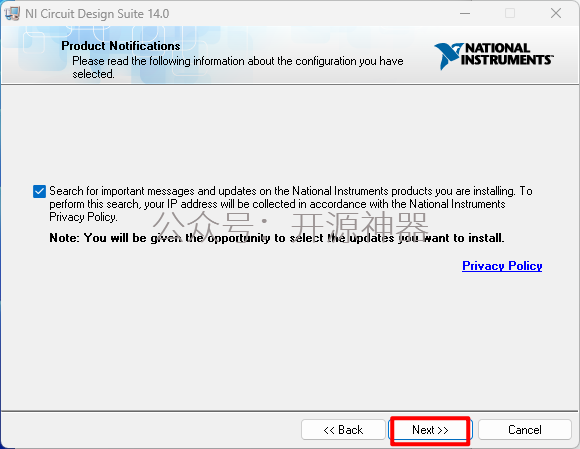The image size is (580, 449).
Task: Close the installer window
Action: click(x=556, y=13)
